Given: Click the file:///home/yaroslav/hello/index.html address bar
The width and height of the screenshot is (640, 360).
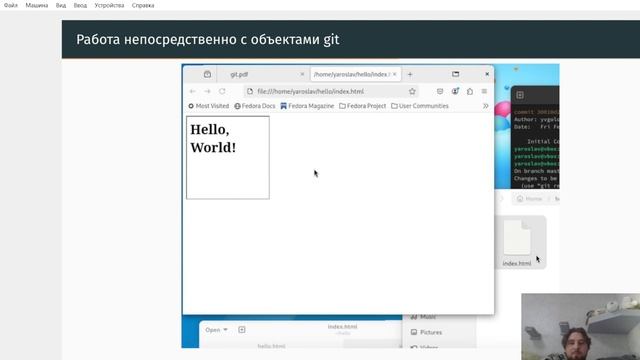Looking at the screenshot, I should [x=331, y=91].
